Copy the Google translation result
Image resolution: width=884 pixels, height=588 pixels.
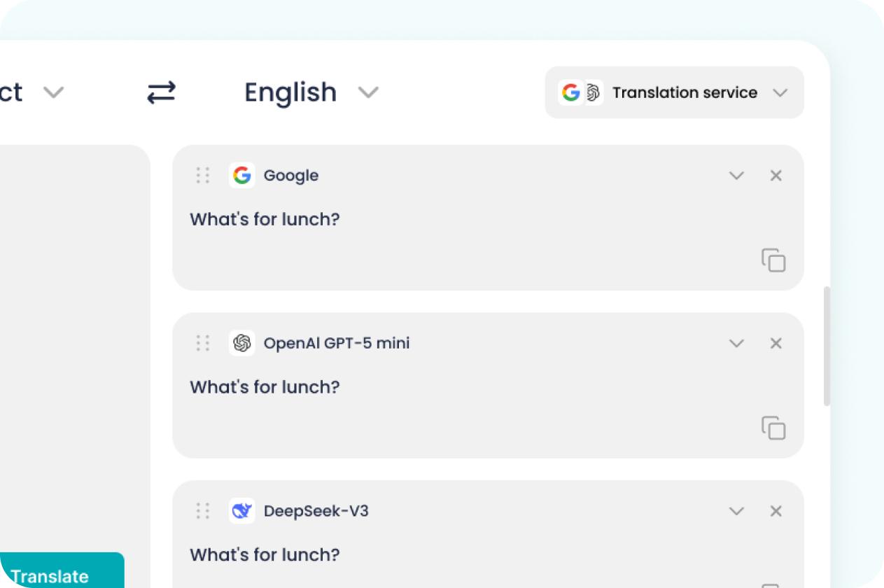coord(773,260)
